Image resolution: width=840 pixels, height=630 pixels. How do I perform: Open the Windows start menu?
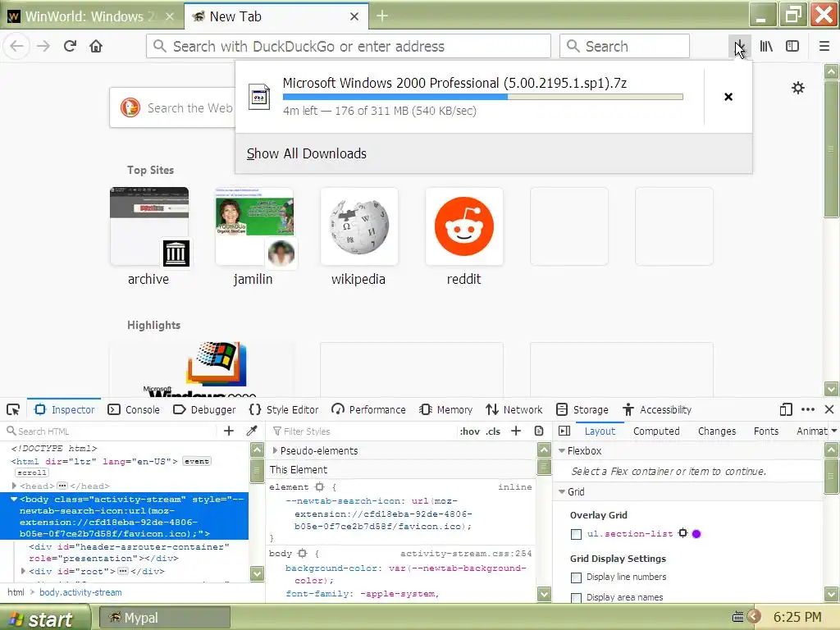coord(45,618)
